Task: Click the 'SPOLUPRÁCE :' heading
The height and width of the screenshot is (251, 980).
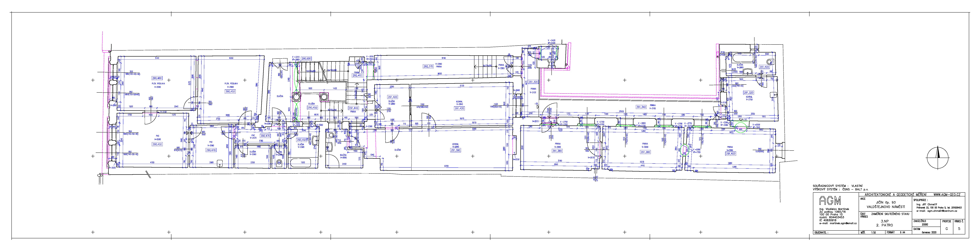Action: [921, 200]
